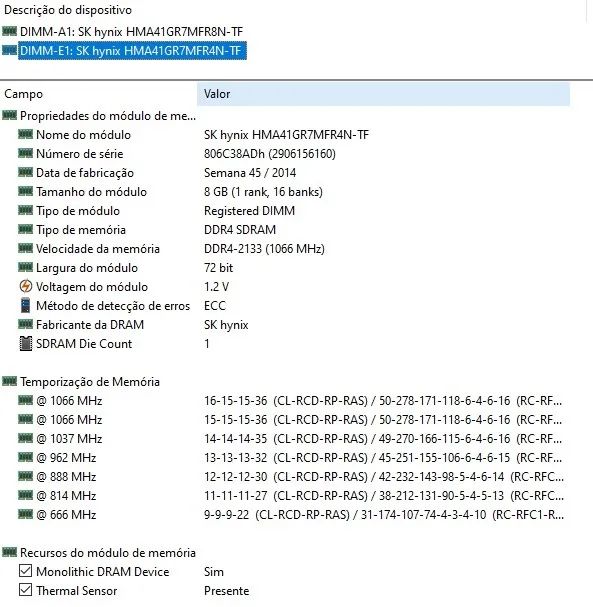Viewport: 593px width, 607px height.
Task: Click icon beside @ 1037 MHz
Action: [26, 438]
